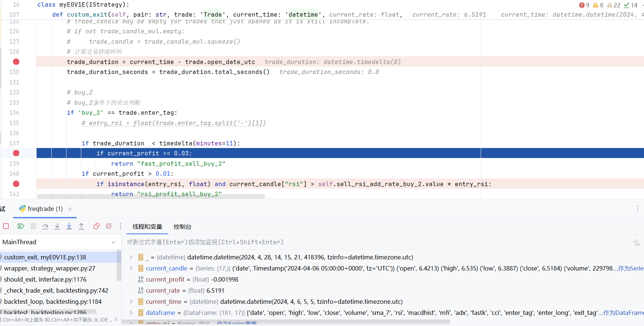This screenshot has height=326, width=644.
Task: Click line number 134 in gutter
Action: pos(14,112)
